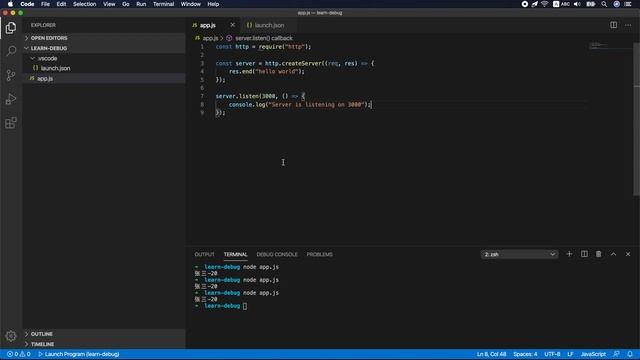Click app.js in the breadcrumb
This screenshot has width=640, height=360.
point(210,38)
